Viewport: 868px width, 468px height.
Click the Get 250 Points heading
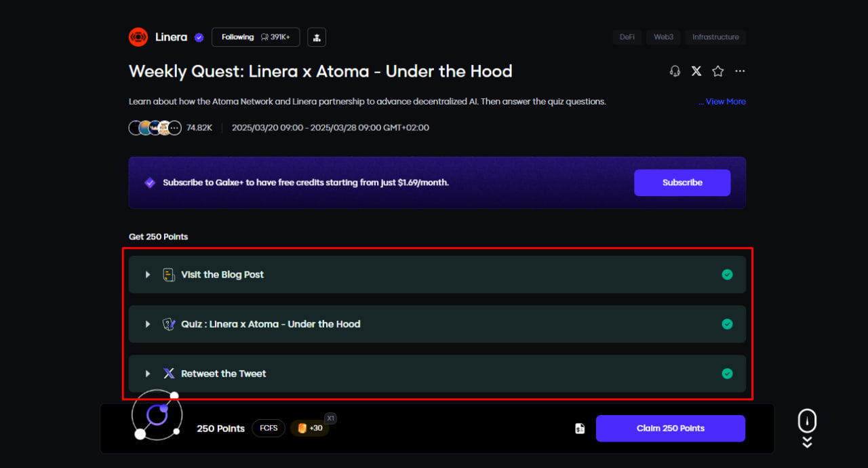tap(159, 237)
